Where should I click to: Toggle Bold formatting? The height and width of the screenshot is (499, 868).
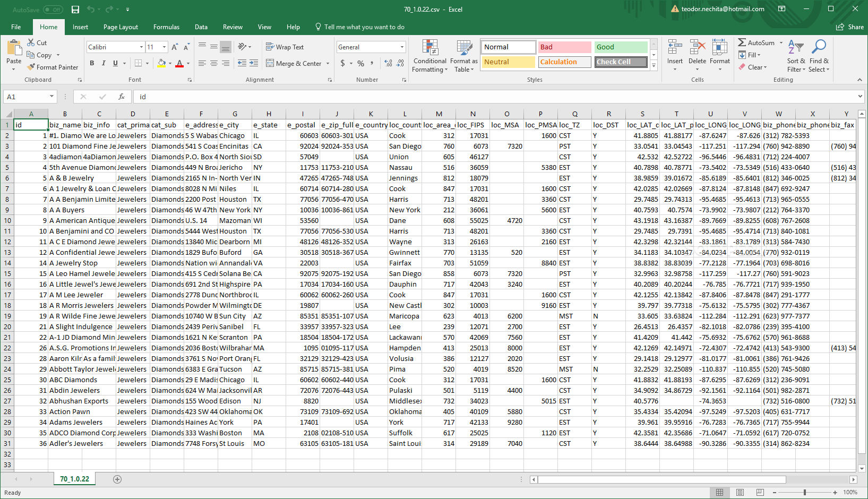[x=92, y=63]
